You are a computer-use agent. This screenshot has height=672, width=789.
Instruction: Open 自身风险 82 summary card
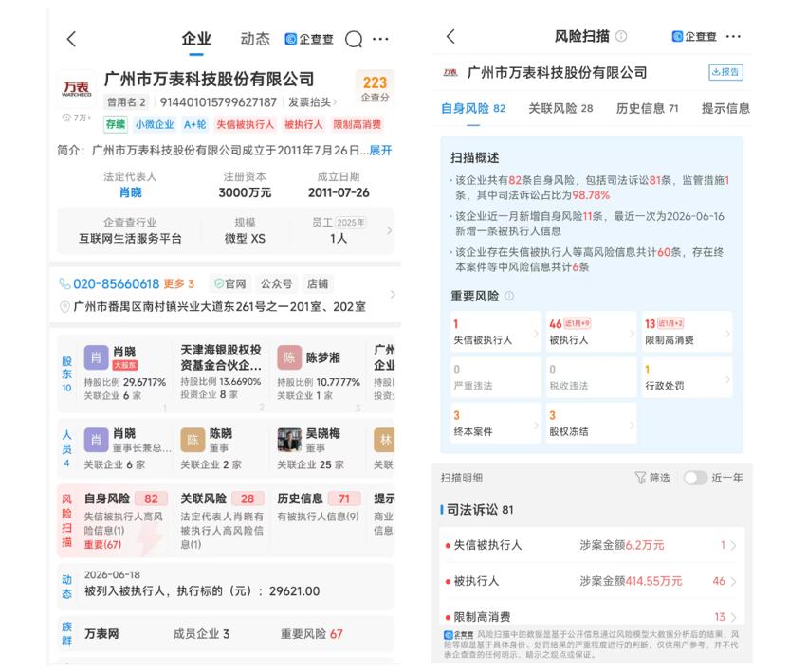click(x=124, y=521)
